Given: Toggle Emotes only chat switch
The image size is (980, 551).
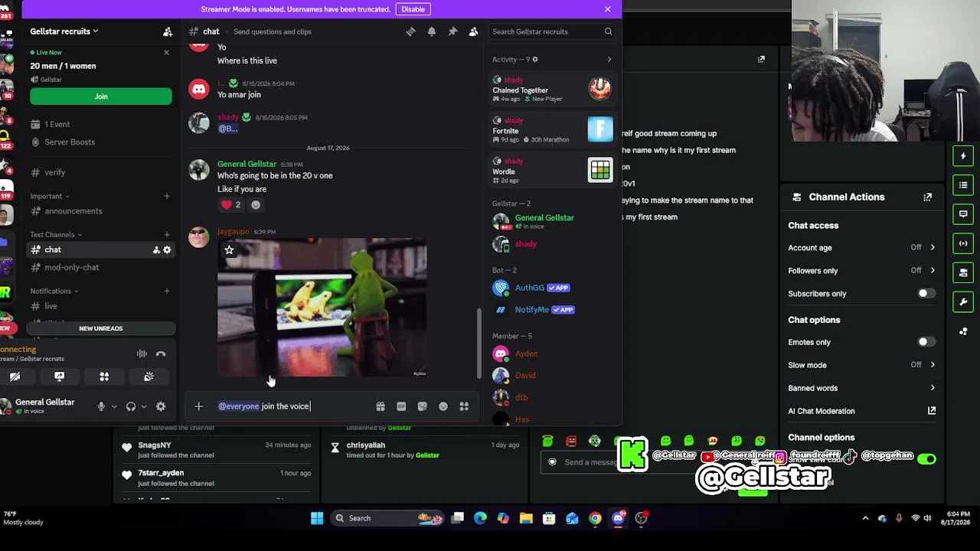Looking at the screenshot, I should (x=926, y=342).
